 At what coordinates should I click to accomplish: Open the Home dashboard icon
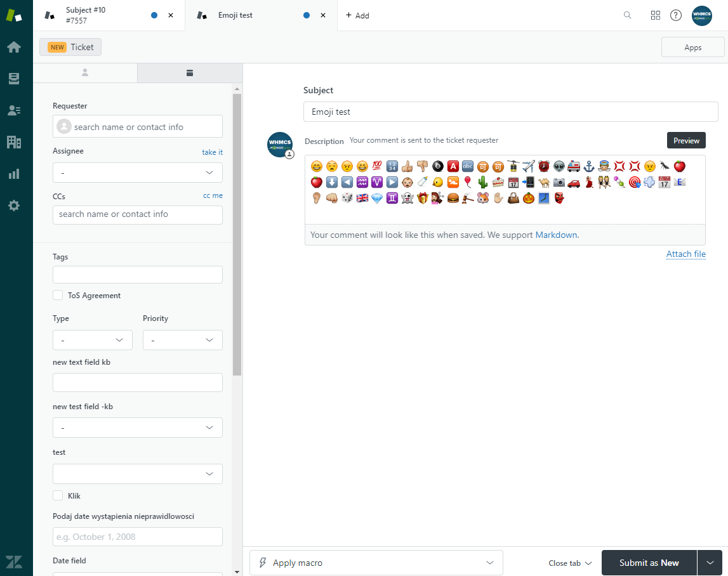click(14, 47)
